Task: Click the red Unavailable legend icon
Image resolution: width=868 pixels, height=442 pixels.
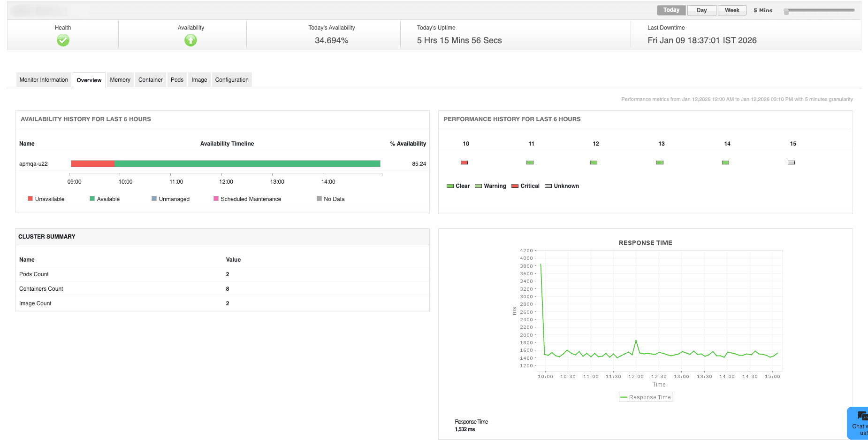Action: coord(30,198)
